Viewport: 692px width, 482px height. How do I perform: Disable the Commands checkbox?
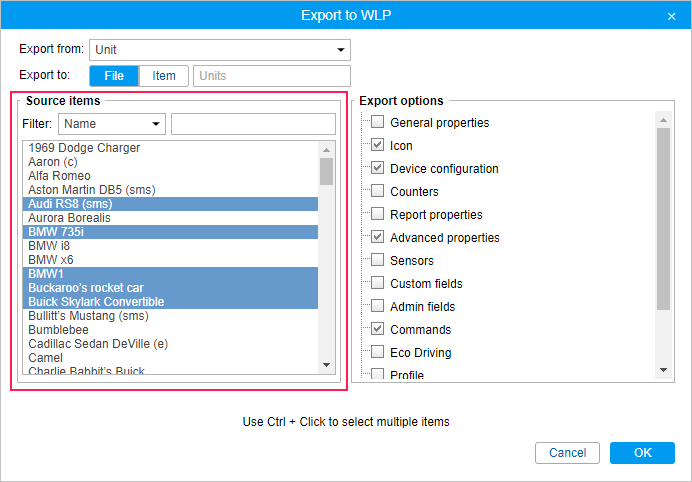[378, 330]
